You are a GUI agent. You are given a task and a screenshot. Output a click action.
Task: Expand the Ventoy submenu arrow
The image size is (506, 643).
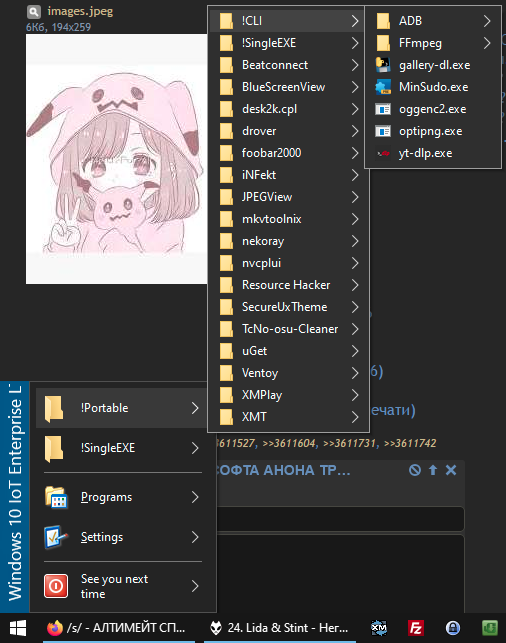(x=355, y=373)
